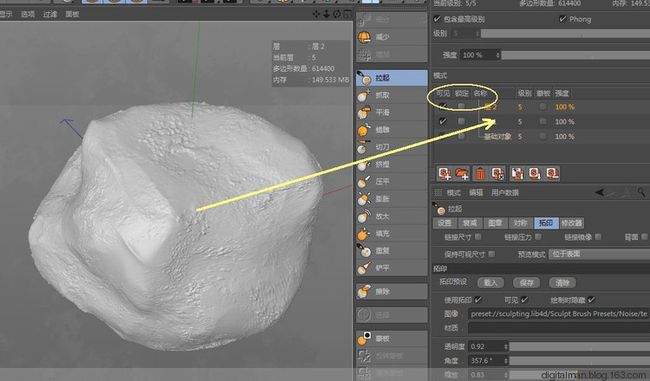Select the 拉起 (Pull) sculpt brush
650x381 pixels.
tap(392, 78)
